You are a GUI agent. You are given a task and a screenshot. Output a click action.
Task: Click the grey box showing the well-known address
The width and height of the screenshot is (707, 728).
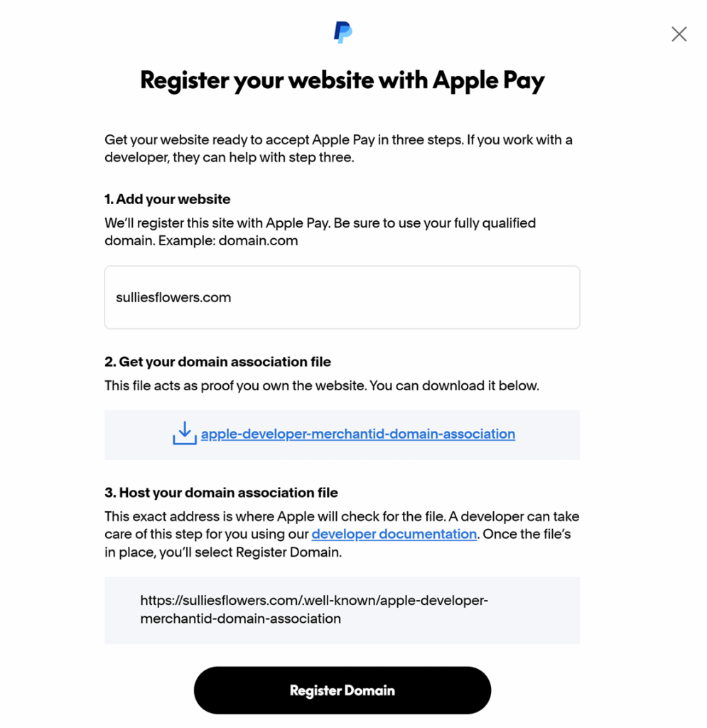[342, 610]
